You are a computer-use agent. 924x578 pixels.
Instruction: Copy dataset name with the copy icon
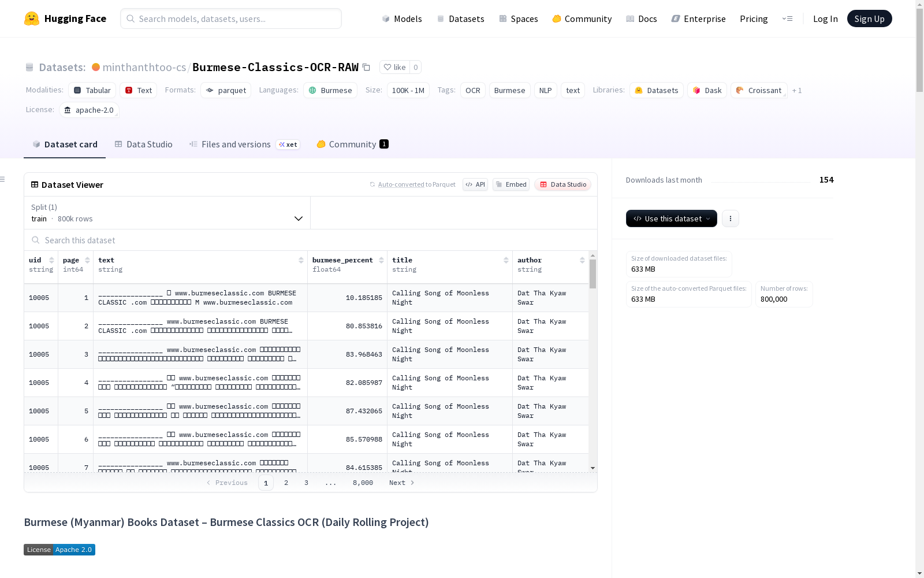[x=366, y=67]
